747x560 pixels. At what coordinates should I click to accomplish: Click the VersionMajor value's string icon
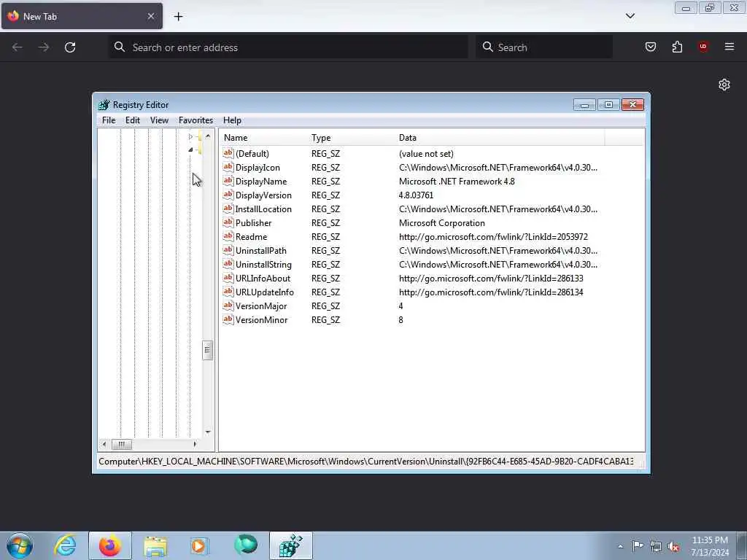(x=228, y=306)
